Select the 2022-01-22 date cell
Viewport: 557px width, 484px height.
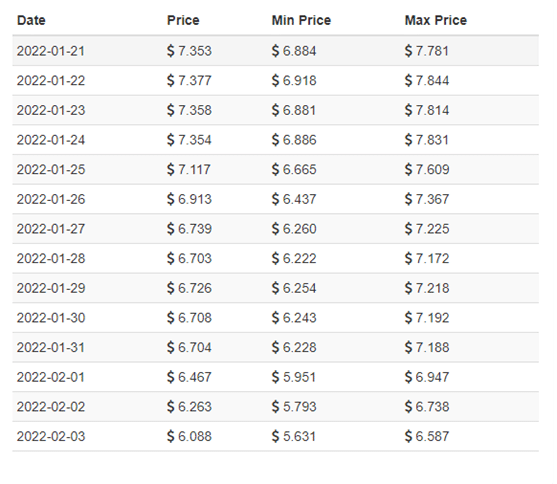click(x=51, y=81)
